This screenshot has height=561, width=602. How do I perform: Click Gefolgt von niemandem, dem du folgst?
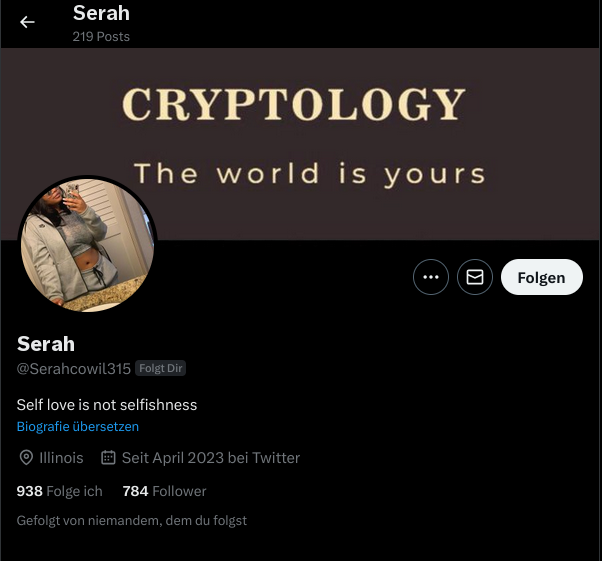pos(132,520)
